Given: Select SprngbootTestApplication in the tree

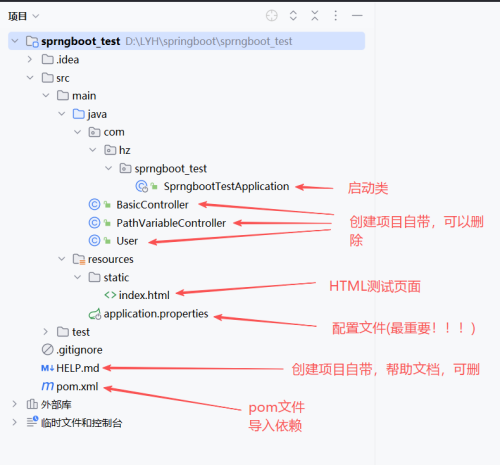Looking at the screenshot, I should coord(226,186).
